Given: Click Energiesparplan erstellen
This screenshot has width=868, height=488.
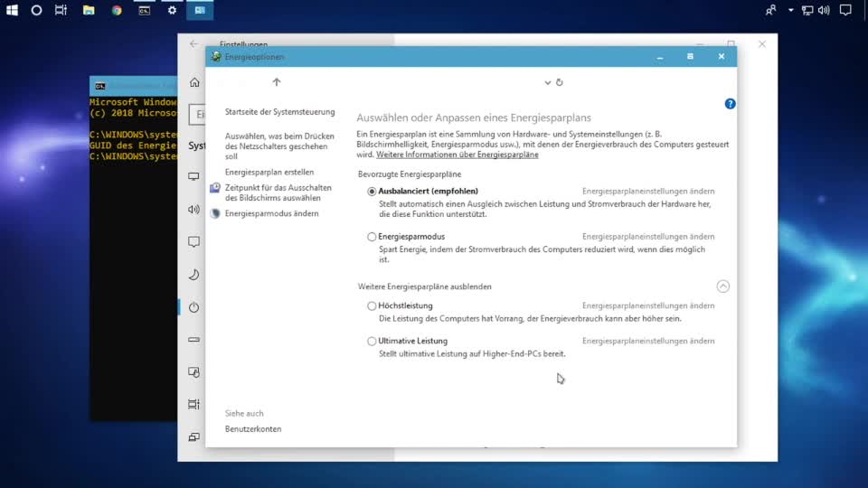Looking at the screenshot, I should [x=269, y=172].
